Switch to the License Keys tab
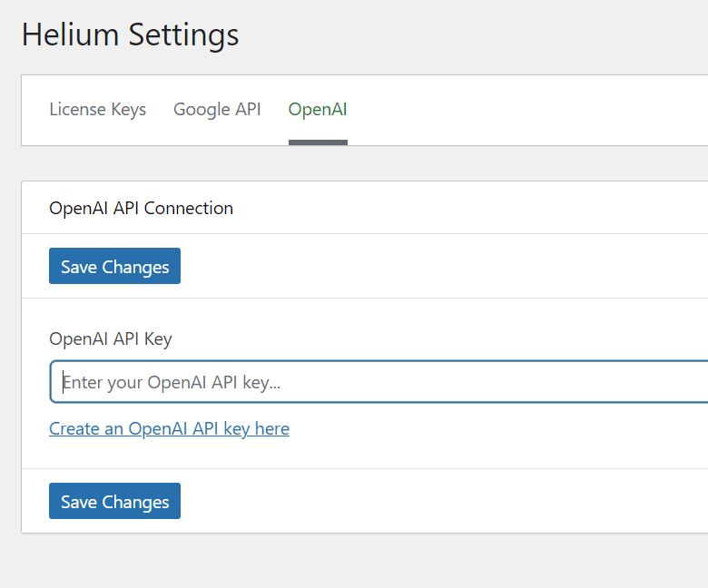708x588 pixels. (x=97, y=110)
